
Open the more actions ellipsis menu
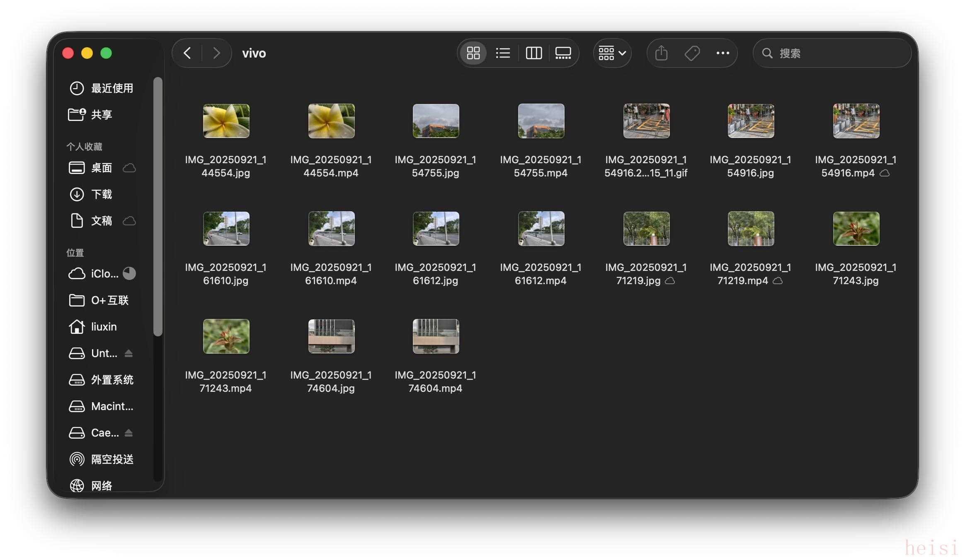point(723,53)
